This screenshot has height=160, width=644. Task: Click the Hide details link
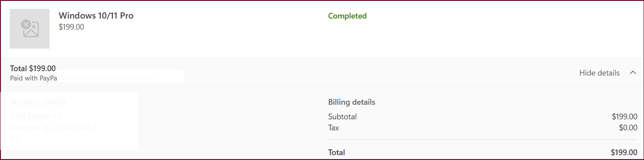point(599,73)
